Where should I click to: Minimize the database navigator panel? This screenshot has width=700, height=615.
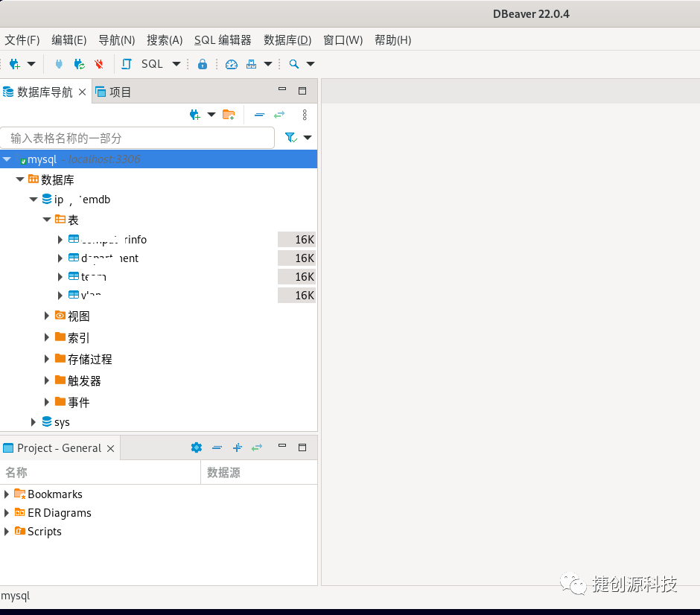pyautogui.click(x=282, y=89)
